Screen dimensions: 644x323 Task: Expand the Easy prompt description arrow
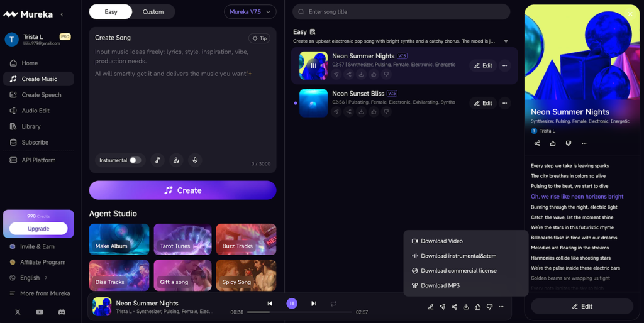click(506, 41)
